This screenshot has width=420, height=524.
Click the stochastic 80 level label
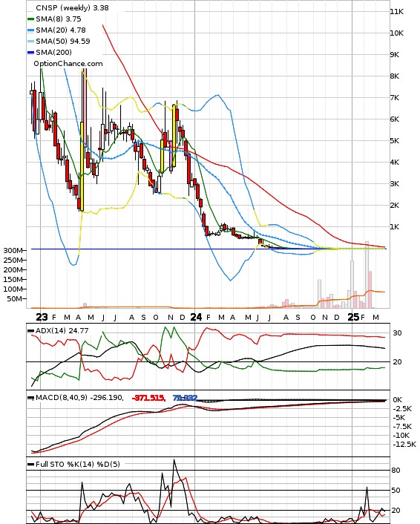point(396,471)
